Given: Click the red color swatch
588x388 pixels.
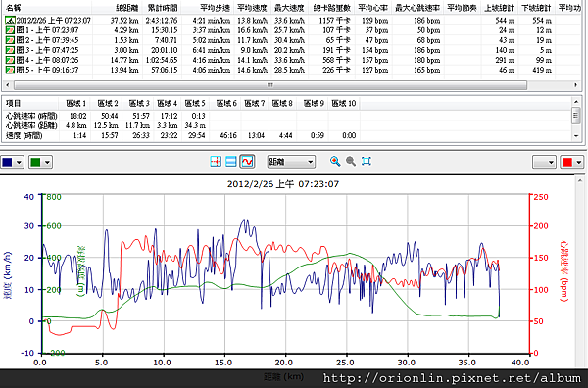Looking at the screenshot, I should point(567,162).
